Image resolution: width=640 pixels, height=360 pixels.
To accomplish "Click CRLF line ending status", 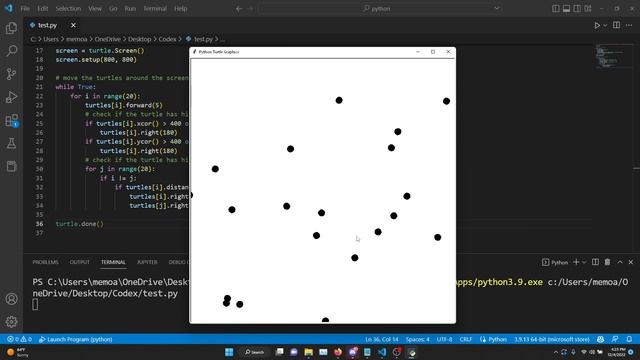I will pyautogui.click(x=466, y=339).
